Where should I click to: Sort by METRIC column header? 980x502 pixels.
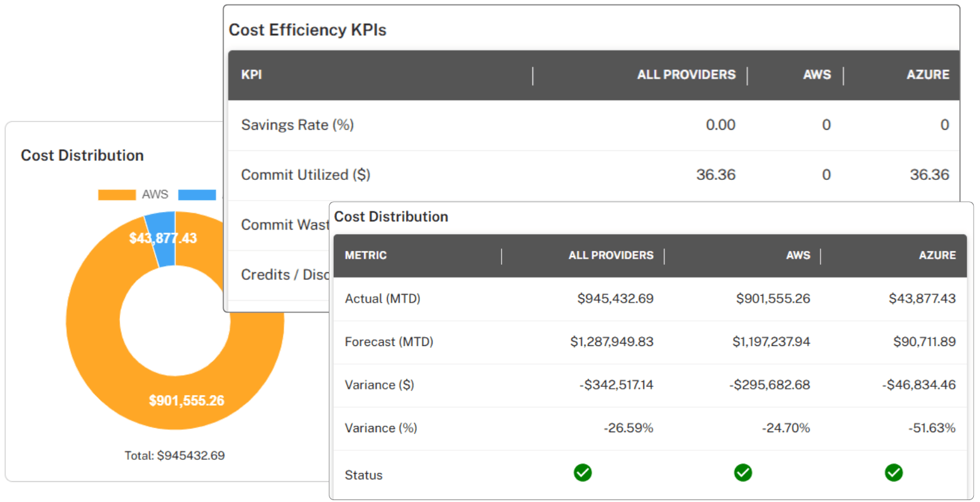(366, 255)
